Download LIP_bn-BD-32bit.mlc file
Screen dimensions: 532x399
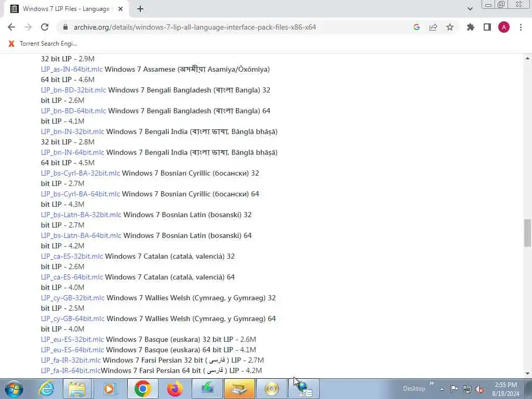tap(73, 90)
